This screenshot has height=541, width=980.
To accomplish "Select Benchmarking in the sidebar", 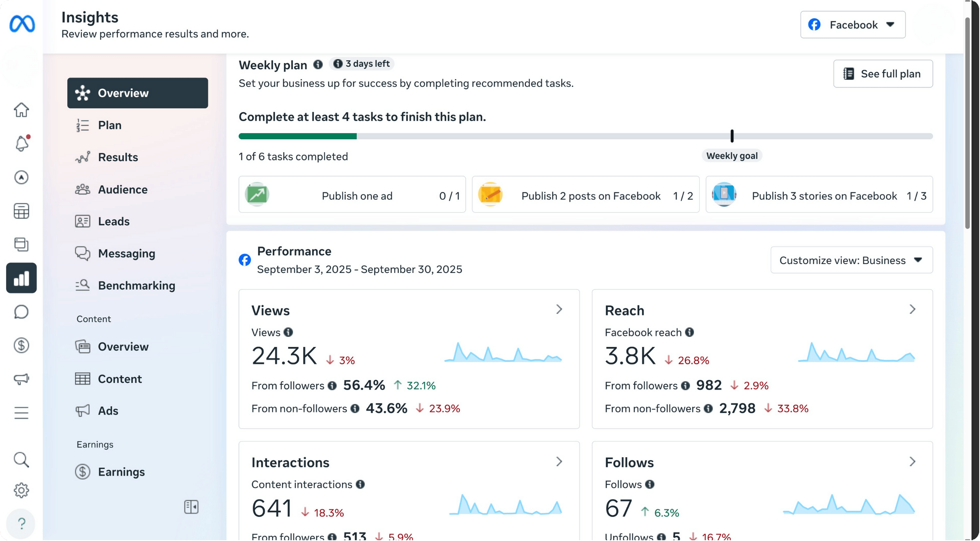I will click(x=137, y=285).
